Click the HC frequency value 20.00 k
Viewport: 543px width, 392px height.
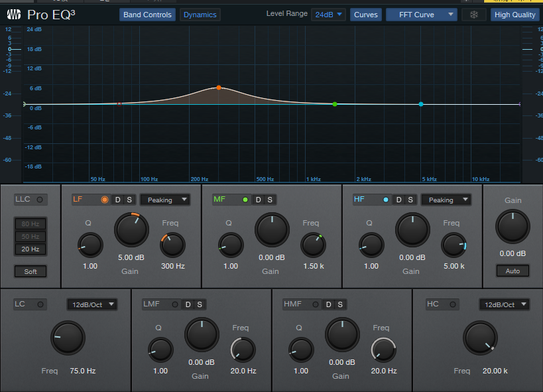click(495, 371)
